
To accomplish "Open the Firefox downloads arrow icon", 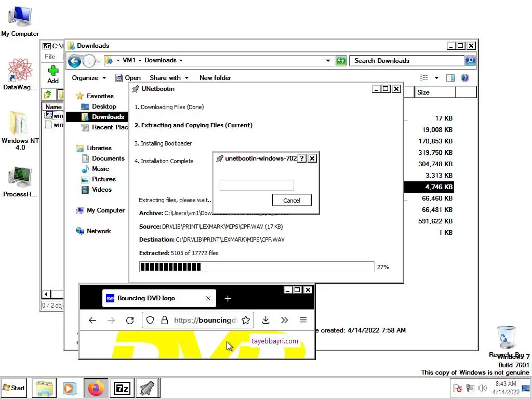I will pyautogui.click(x=265, y=320).
